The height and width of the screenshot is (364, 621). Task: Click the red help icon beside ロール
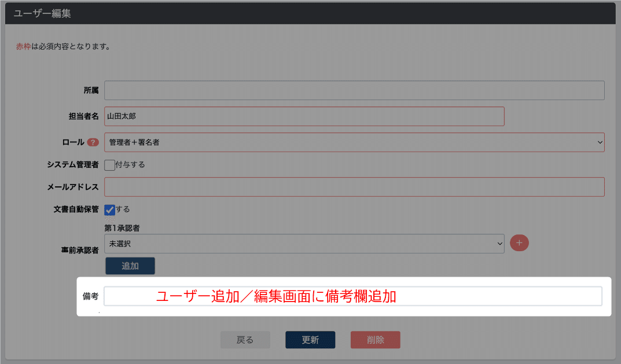[x=93, y=142]
